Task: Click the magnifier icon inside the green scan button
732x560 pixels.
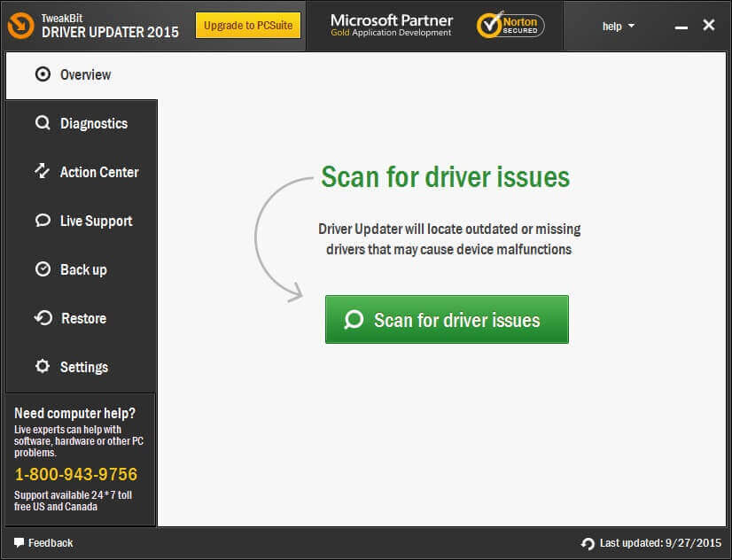Action: pos(353,318)
